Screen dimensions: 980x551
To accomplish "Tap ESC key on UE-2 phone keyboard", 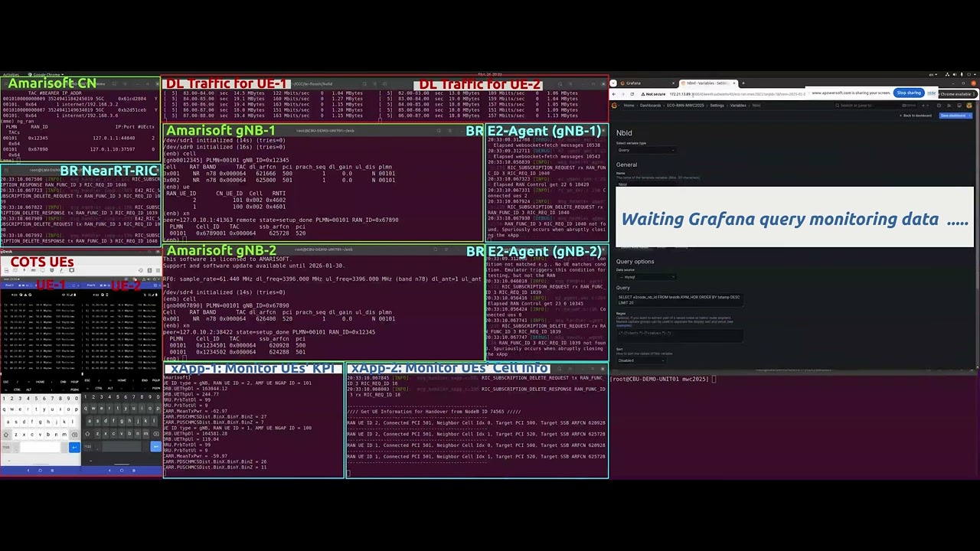I will click(87, 380).
